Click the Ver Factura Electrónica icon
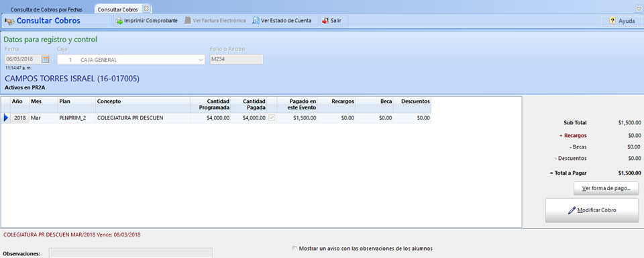Screen dimensions: 644x258 [187, 21]
